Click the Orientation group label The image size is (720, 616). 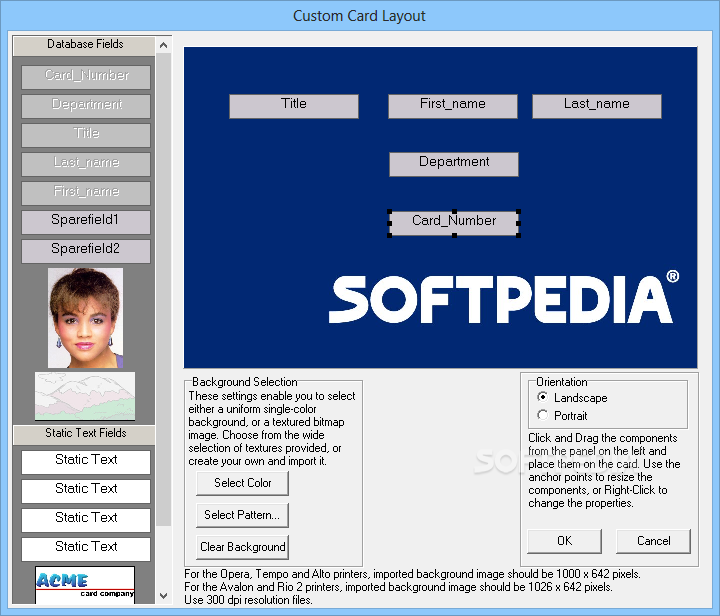[x=562, y=382]
